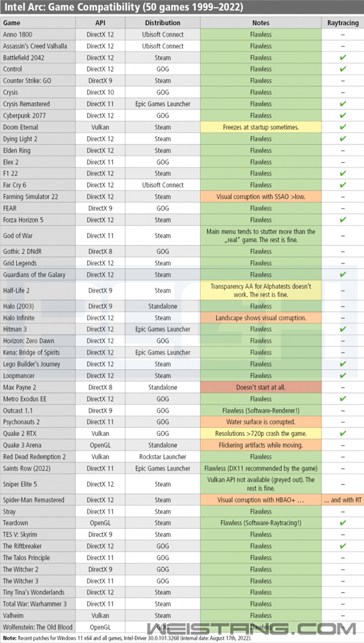Click the Quake 2 RTX raytracing checkmark
Image resolution: width=364 pixels, height=643 pixels.
343,434
